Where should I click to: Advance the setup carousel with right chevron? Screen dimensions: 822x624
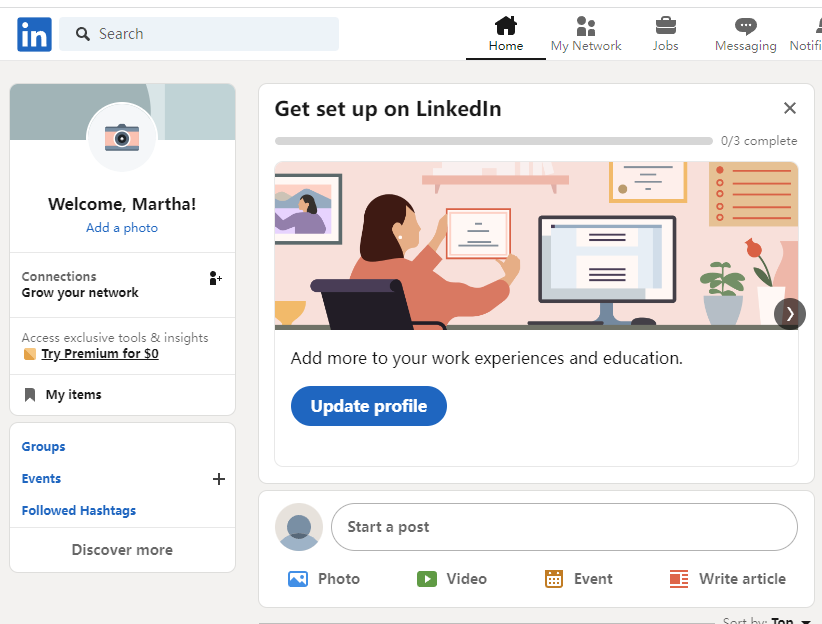tap(789, 314)
